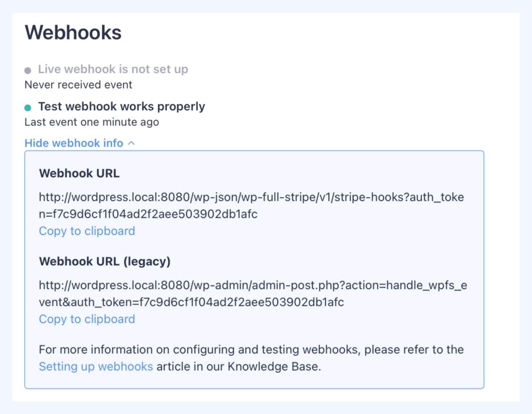Click the Hide webhook info link
This screenshot has height=414, width=532.
(x=74, y=143)
